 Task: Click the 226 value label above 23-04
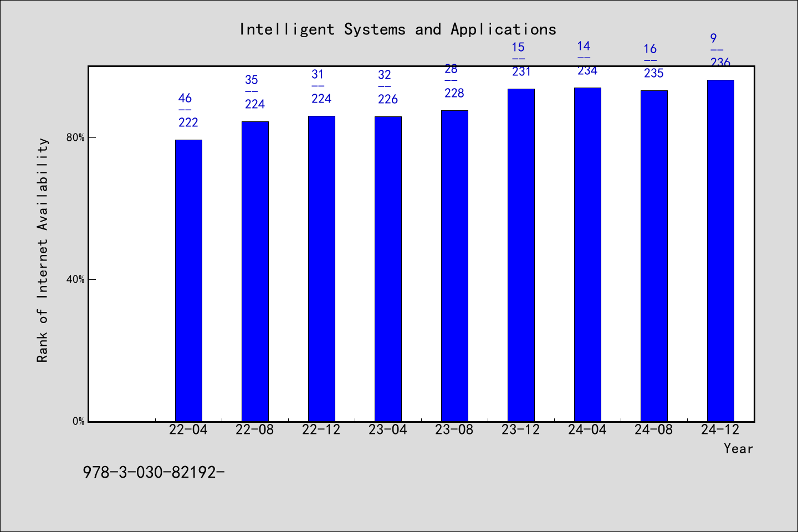388,99
